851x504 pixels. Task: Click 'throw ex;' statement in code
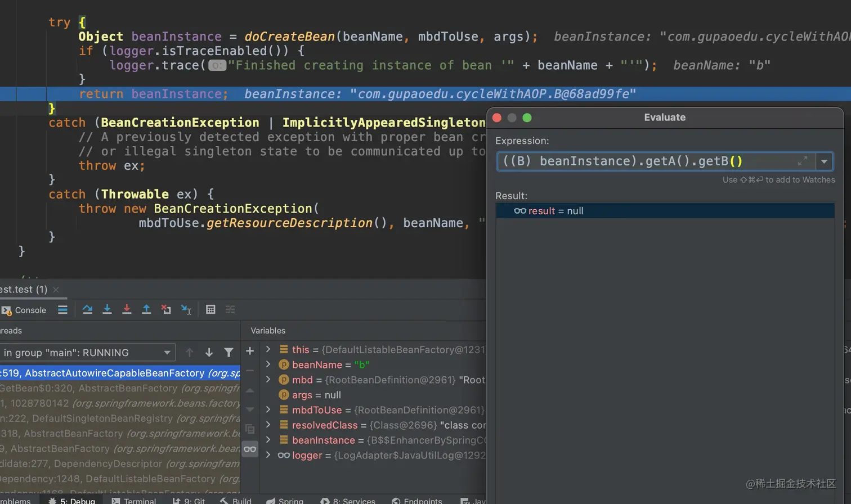point(112,166)
